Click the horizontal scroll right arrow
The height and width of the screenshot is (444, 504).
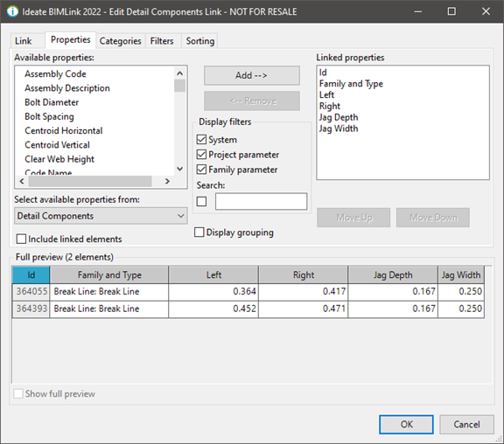coord(167,181)
